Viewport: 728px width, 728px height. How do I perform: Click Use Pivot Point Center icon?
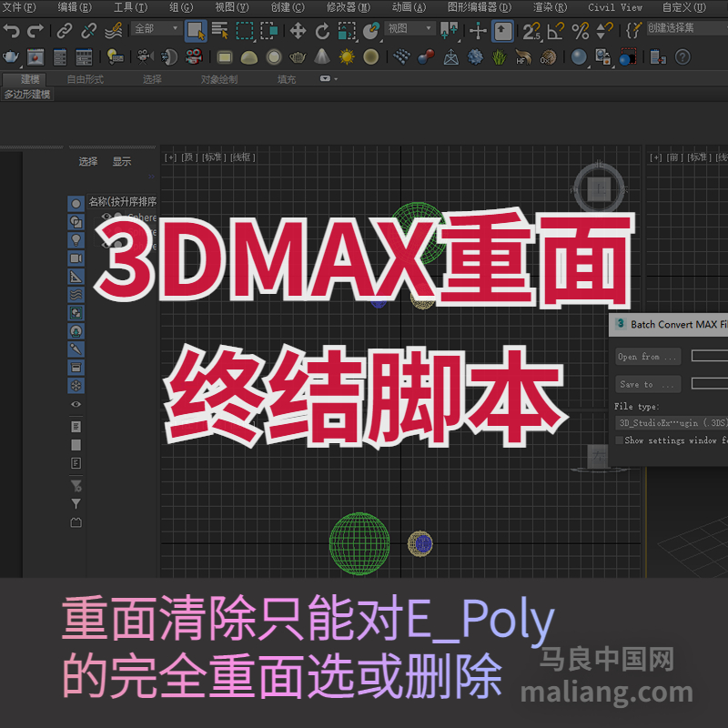[449, 31]
